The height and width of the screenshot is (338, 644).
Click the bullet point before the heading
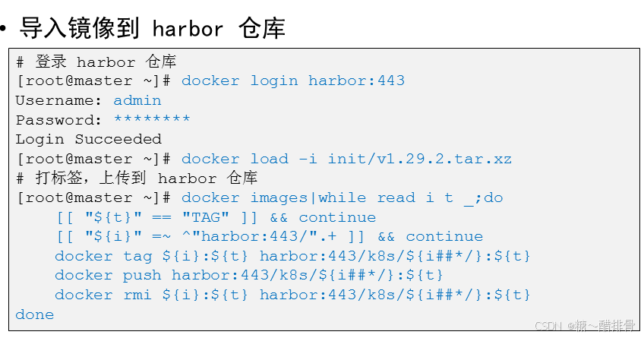pos(5,29)
